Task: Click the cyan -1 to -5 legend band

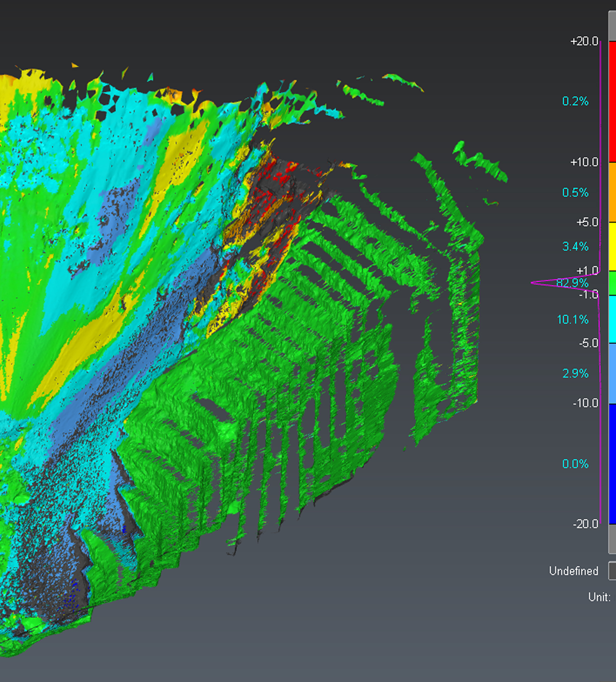Action: 612,319
